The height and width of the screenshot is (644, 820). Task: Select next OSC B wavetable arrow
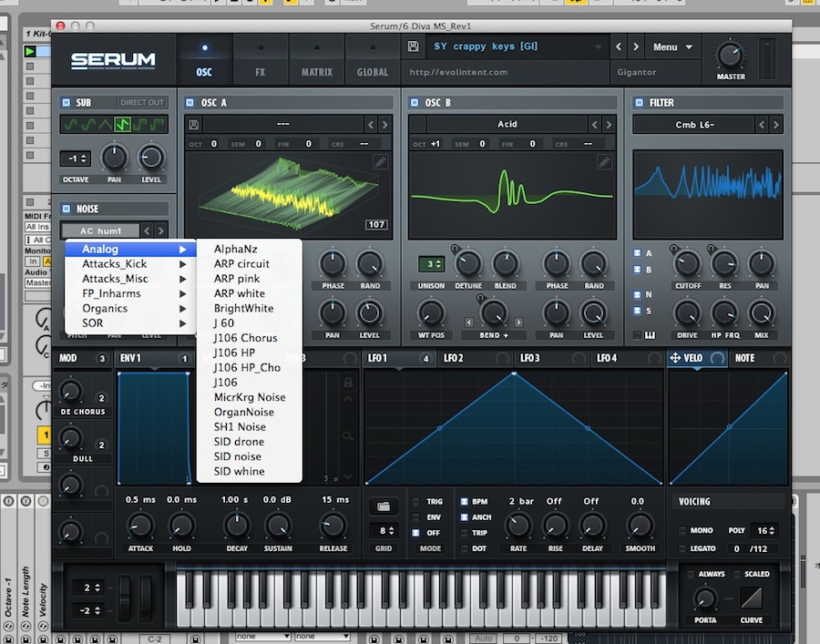coord(609,125)
